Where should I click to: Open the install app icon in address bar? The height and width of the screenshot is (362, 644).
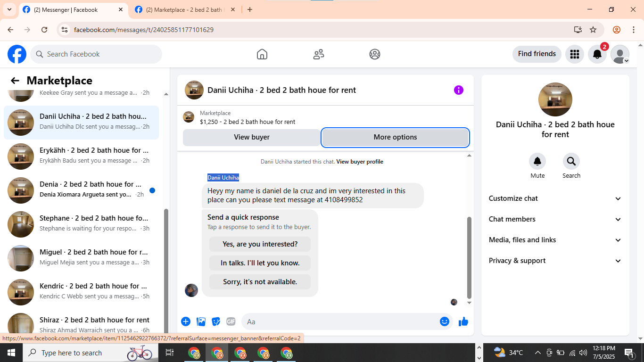click(x=578, y=30)
